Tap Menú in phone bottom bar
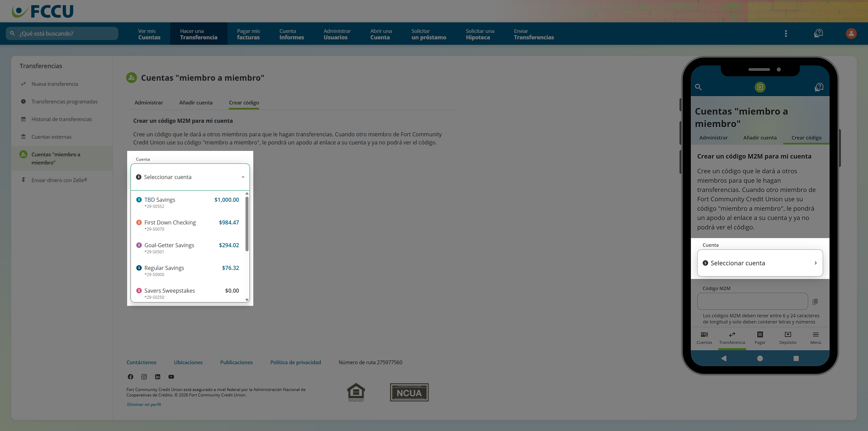 point(815,338)
